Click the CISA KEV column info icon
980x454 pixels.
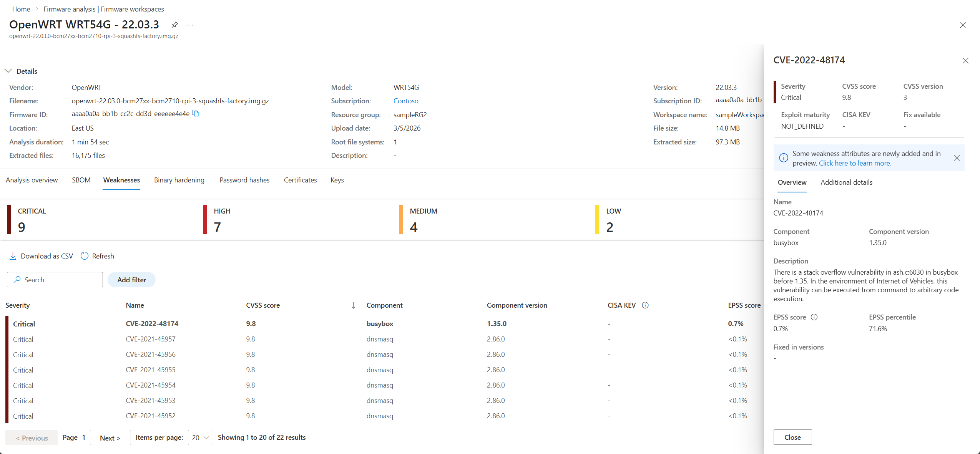coord(645,305)
